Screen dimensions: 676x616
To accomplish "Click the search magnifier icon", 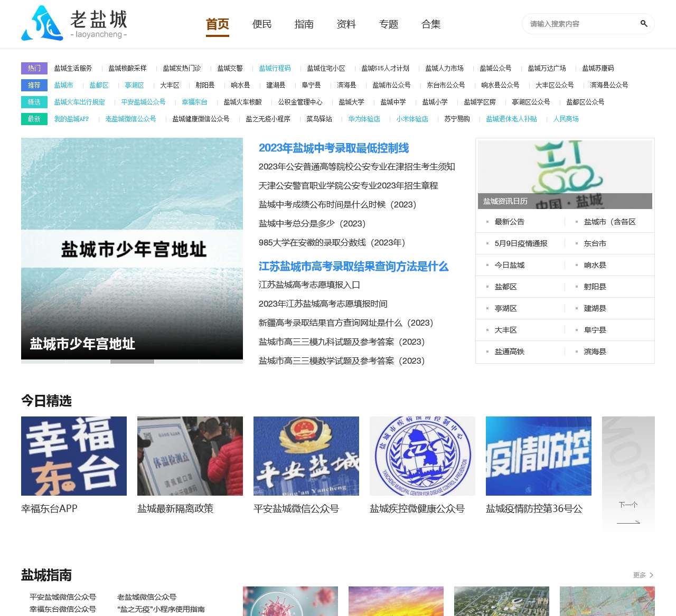I will point(644,24).
